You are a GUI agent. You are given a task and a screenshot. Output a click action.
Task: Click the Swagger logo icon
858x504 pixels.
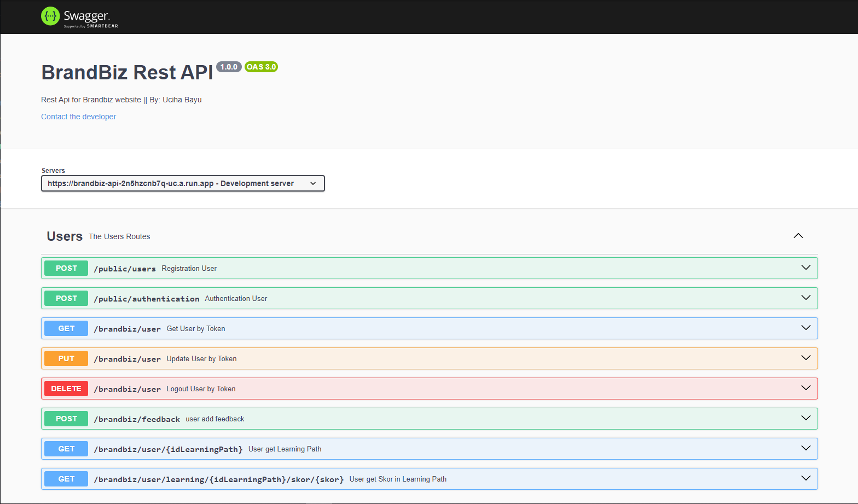click(x=50, y=16)
